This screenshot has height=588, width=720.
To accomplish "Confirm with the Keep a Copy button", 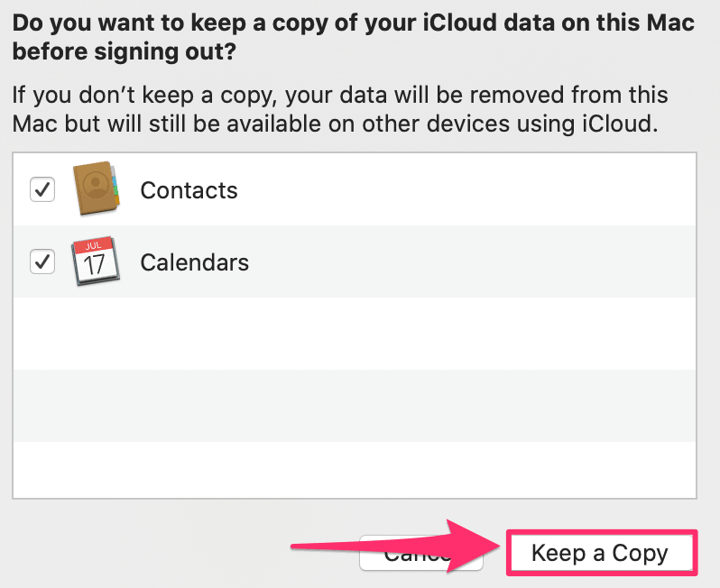I will pos(602,553).
